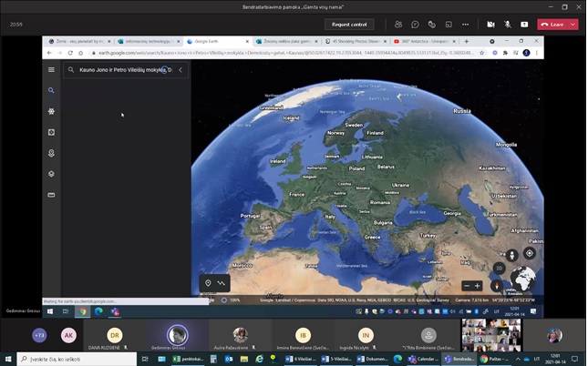Select the Informacinių technologijų tab
The image size is (588, 366).
coord(149,42)
